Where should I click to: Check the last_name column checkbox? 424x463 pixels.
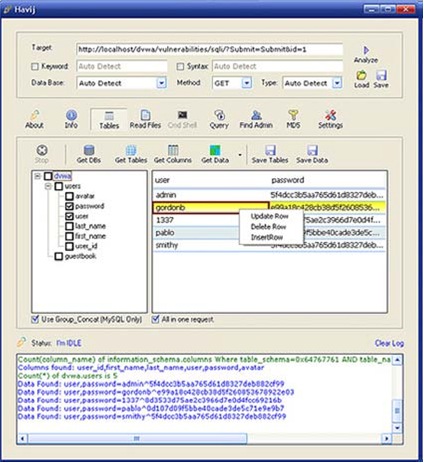(69, 226)
